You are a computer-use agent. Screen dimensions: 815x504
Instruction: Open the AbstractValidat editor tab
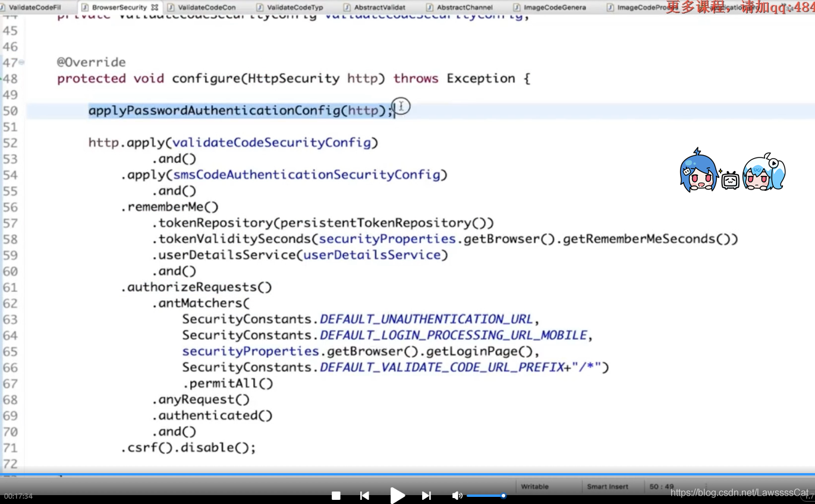tap(379, 7)
